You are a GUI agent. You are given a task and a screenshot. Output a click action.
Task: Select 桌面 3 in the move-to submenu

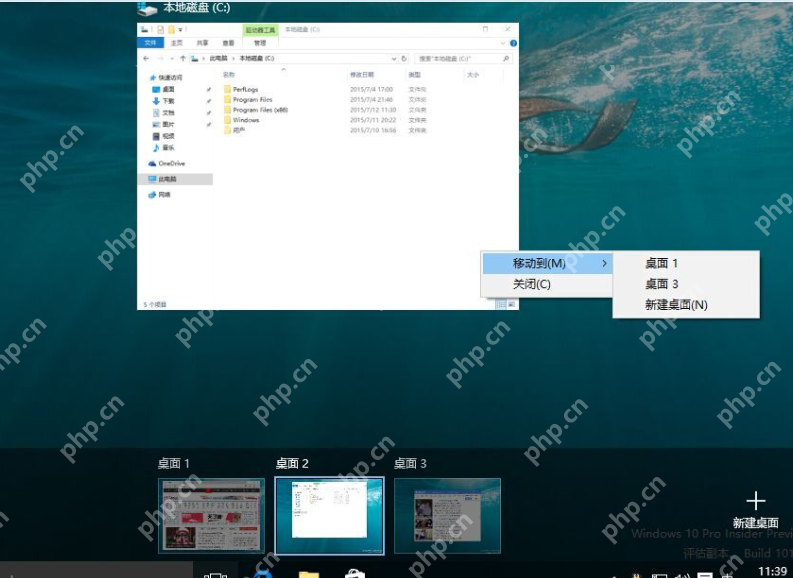(686, 284)
